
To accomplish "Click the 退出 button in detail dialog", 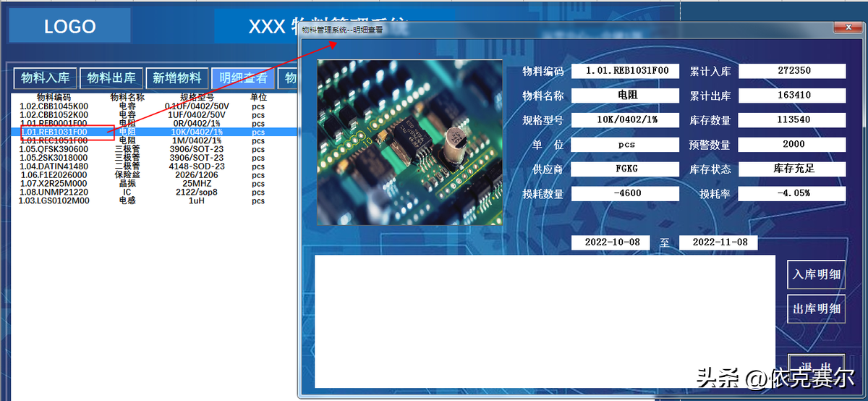I will coord(816,366).
